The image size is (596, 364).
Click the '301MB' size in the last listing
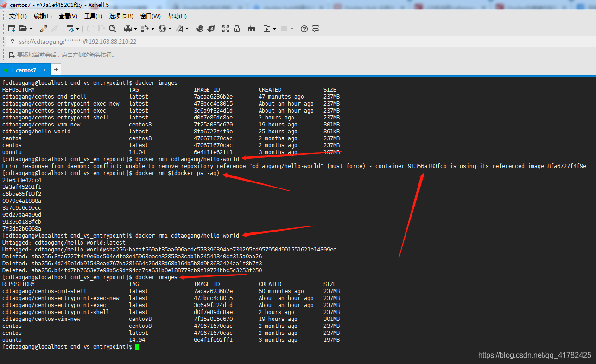coord(331,319)
